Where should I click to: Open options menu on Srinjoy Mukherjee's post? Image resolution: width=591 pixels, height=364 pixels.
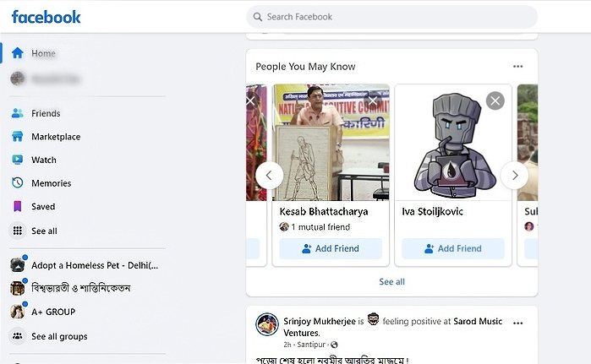pyautogui.click(x=517, y=322)
